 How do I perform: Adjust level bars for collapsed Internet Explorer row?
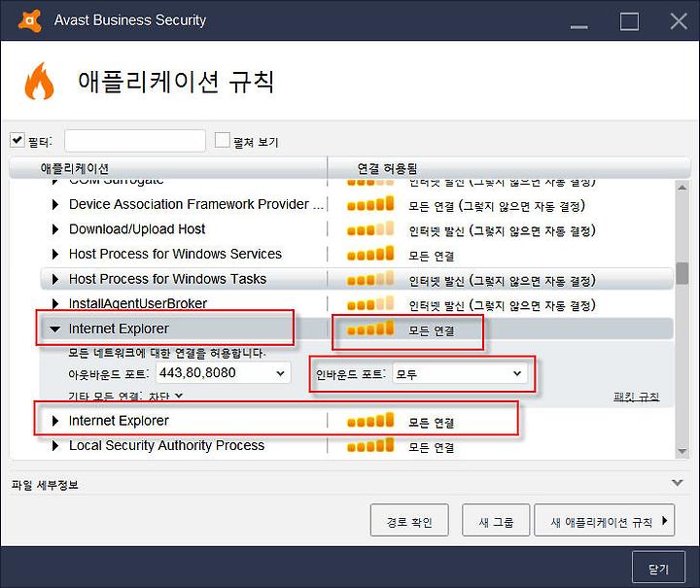pos(370,420)
